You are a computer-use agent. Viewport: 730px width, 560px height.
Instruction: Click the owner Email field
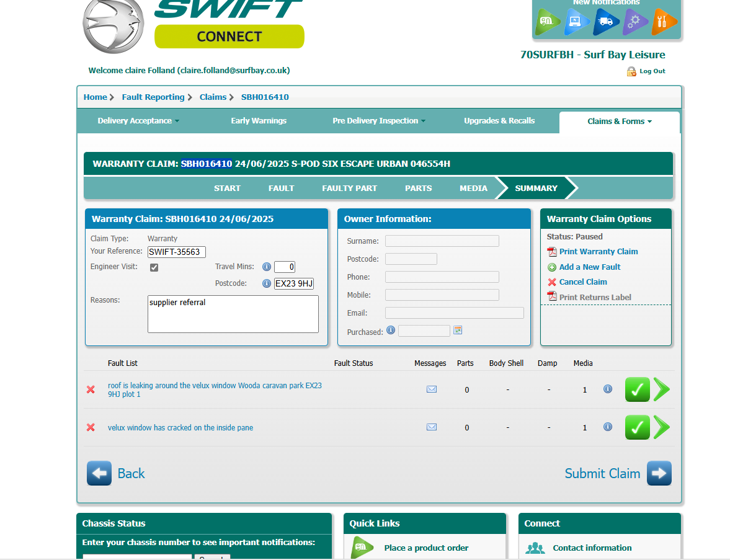point(455,313)
